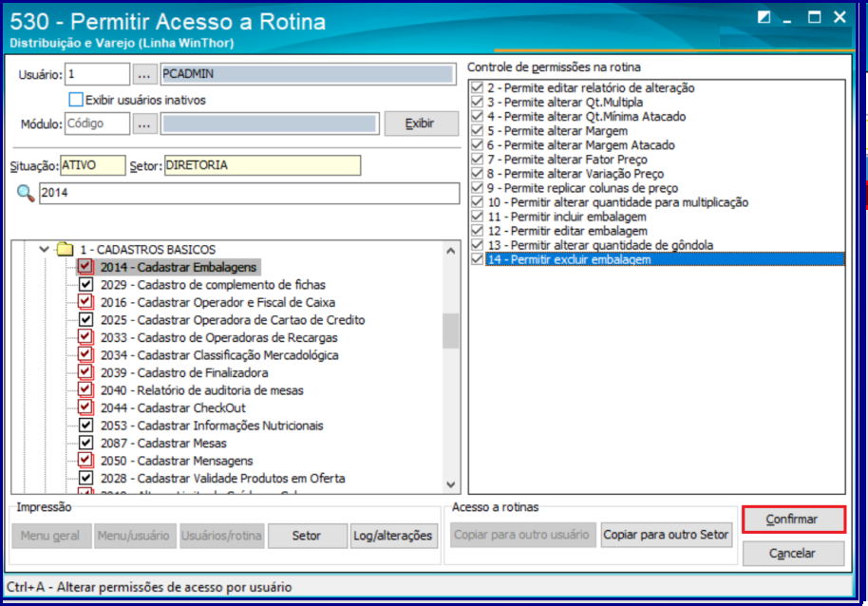
Task: Click the search magnifier icon
Action: pyautogui.click(x=25, y=193)
